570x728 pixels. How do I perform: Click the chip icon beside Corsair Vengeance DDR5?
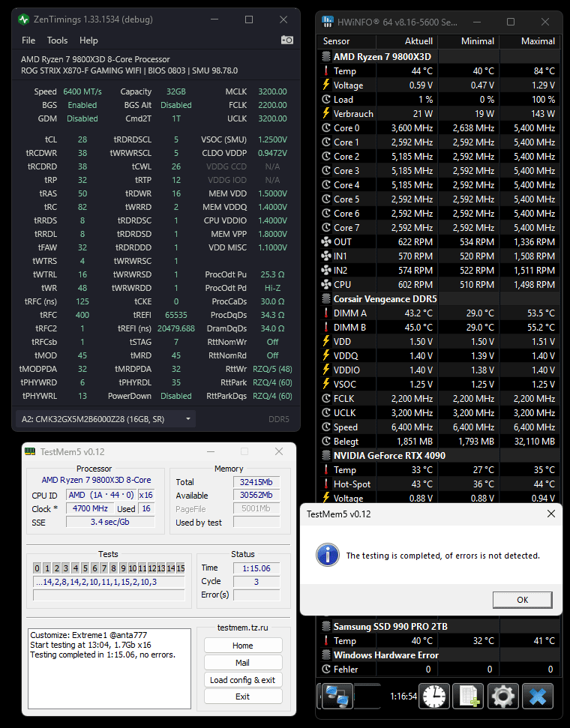pos(326,299)
